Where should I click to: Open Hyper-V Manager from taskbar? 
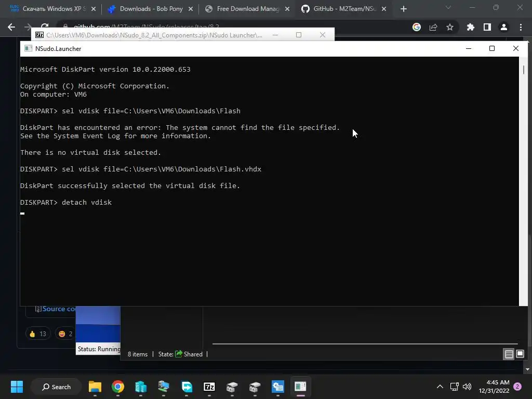(x=140, y=387)
